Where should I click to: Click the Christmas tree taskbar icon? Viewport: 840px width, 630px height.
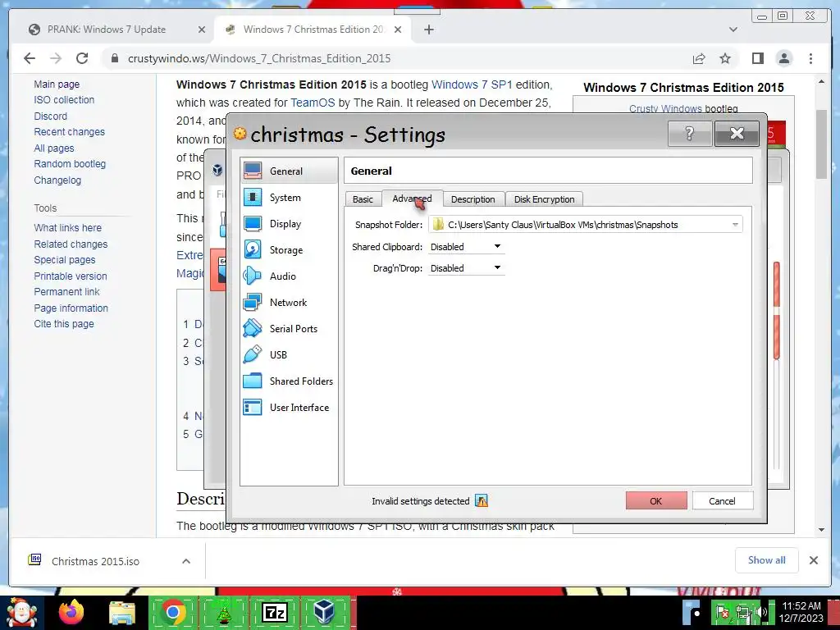[223, 612]
